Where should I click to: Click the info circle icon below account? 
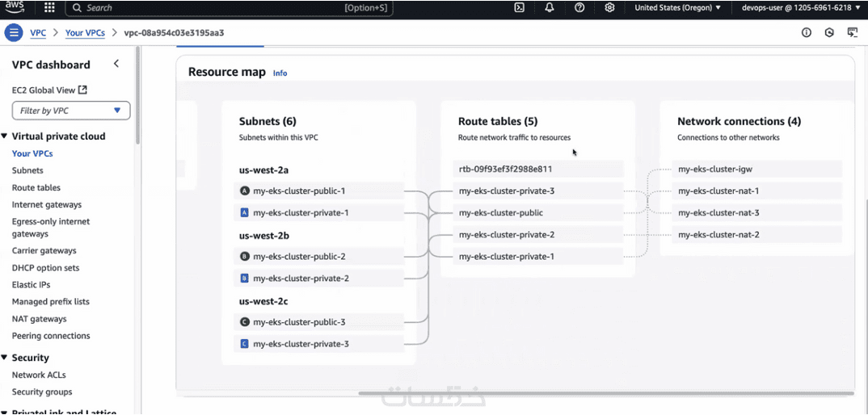806,33
